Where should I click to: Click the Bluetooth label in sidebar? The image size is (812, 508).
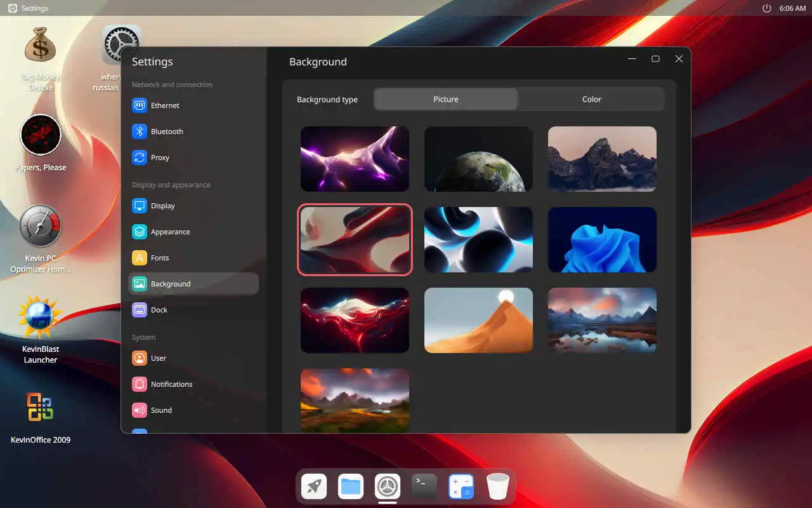pyautogui.click(x=167, y=131)
